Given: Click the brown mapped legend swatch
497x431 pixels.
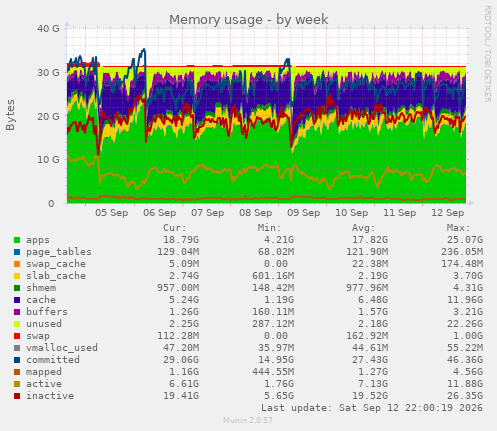Looking at the screenshot, I should pos(17,372).
